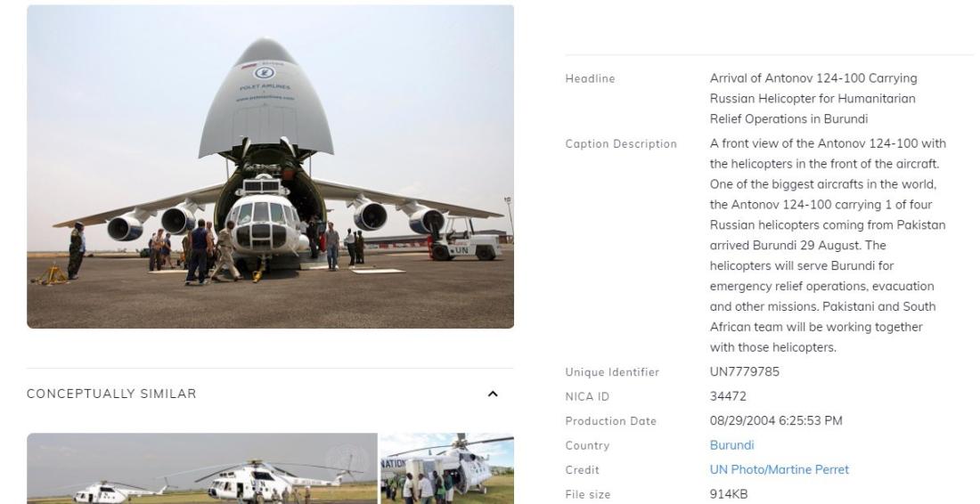Click the Production Date field label
980x504 pixels.
[610, 421]
